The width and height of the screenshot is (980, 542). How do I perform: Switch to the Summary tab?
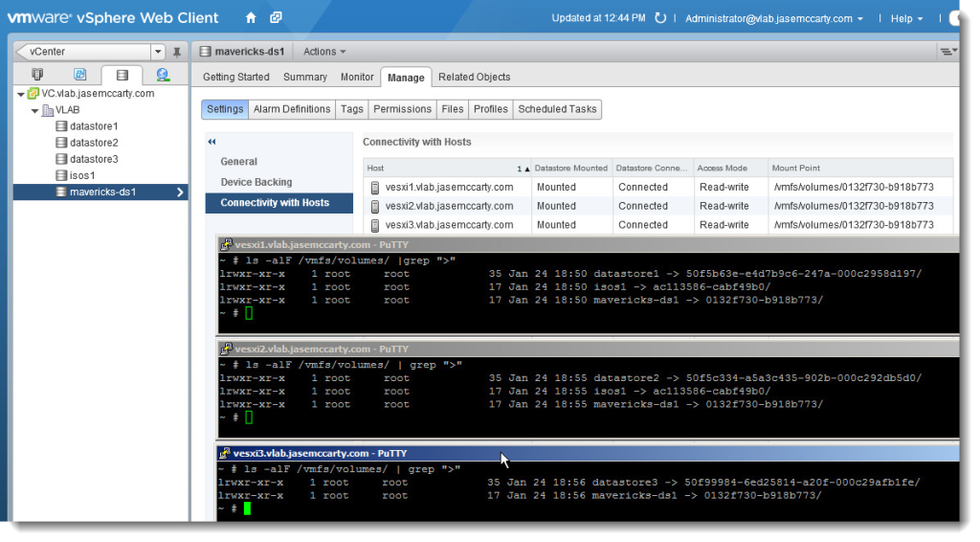(x=304, y=77)
